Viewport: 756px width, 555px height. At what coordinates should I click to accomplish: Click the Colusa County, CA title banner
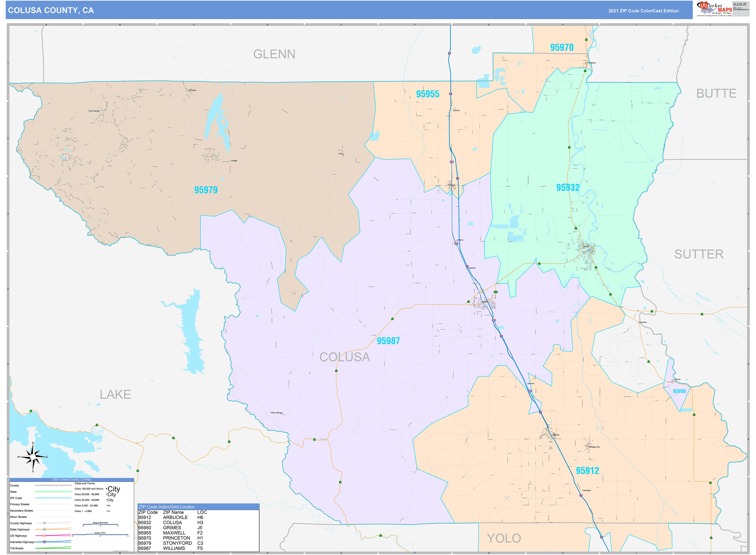(51, 10)
